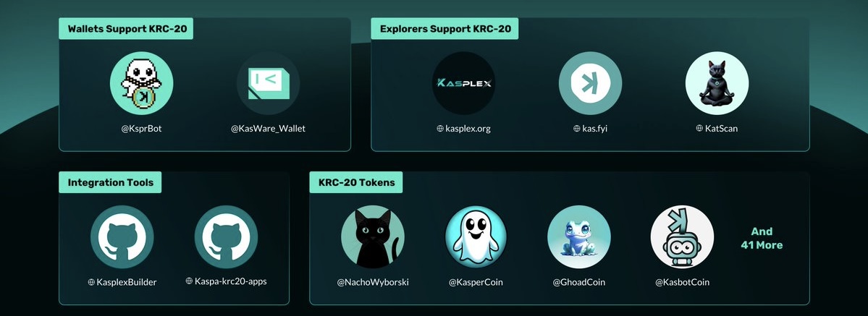Screen dimensions: 868x316
Task: Select the KasWare Wallet logo
Action: pos(269,83)
